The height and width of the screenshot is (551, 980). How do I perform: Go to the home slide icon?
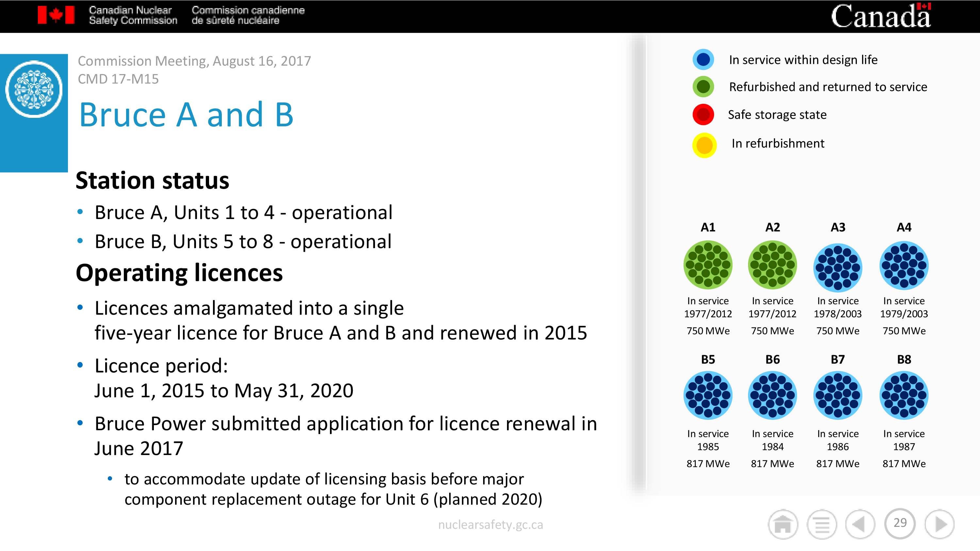click(783, 524)
